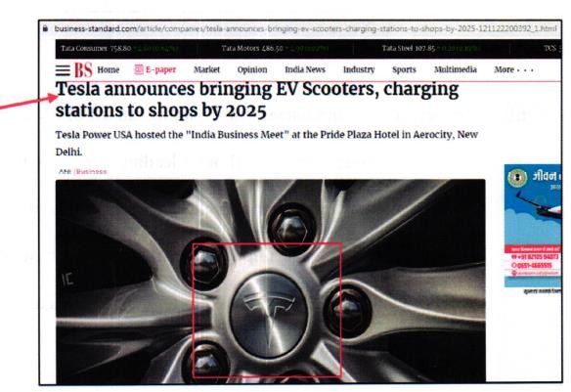
Task: Click the E-paper link
Action: point(160,69)
